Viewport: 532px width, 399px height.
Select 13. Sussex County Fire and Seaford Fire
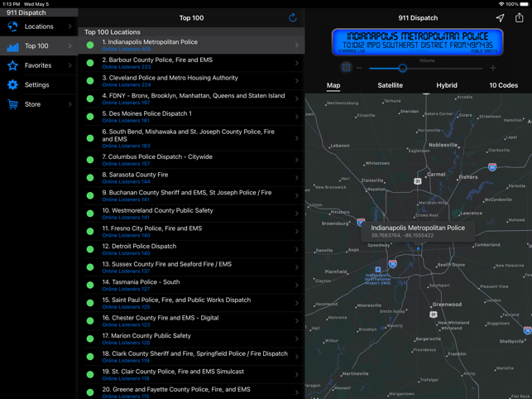pyautogui.click(x=191, y=267)
